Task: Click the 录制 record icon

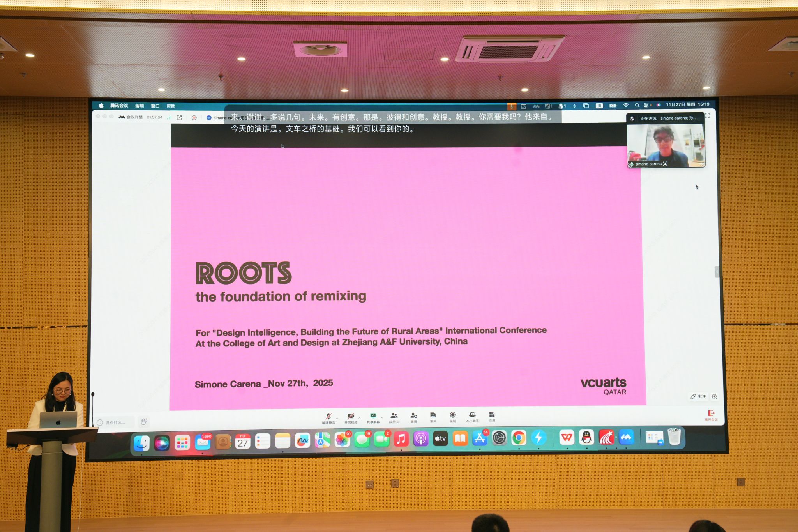Action: (x=453, y=416)
